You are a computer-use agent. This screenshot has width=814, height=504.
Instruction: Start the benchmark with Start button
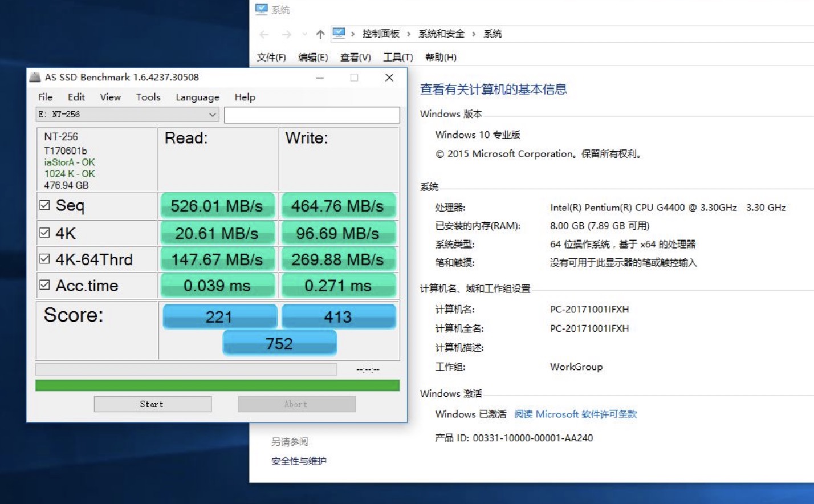tap(153, 404)
